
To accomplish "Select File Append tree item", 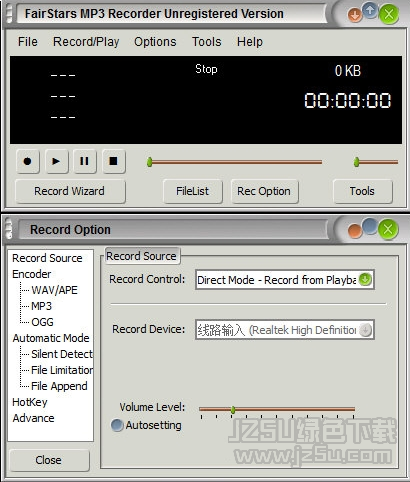I will pyautogui.click(x=59, y=386).
